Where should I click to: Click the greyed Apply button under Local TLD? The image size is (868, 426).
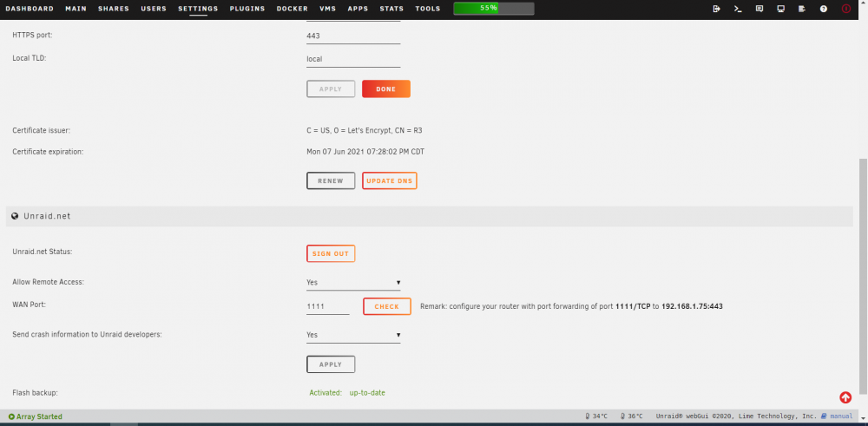(x=331, y=89)
